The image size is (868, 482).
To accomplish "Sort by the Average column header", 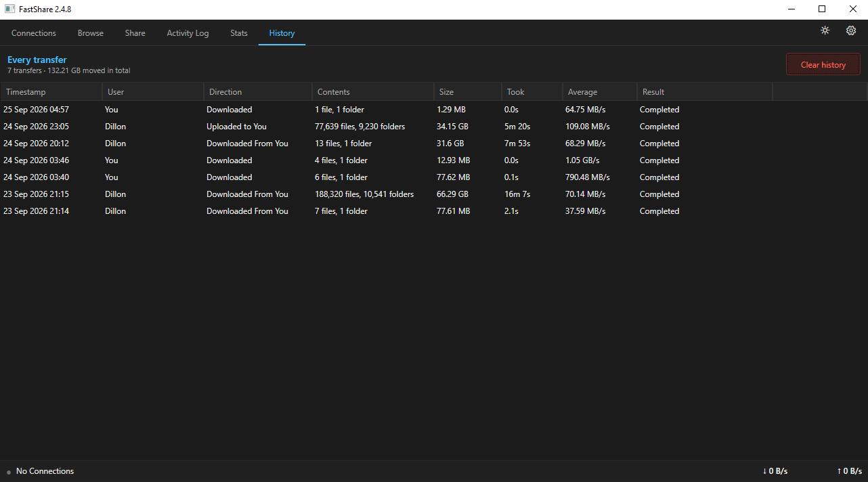I will [x=600, y=92].
